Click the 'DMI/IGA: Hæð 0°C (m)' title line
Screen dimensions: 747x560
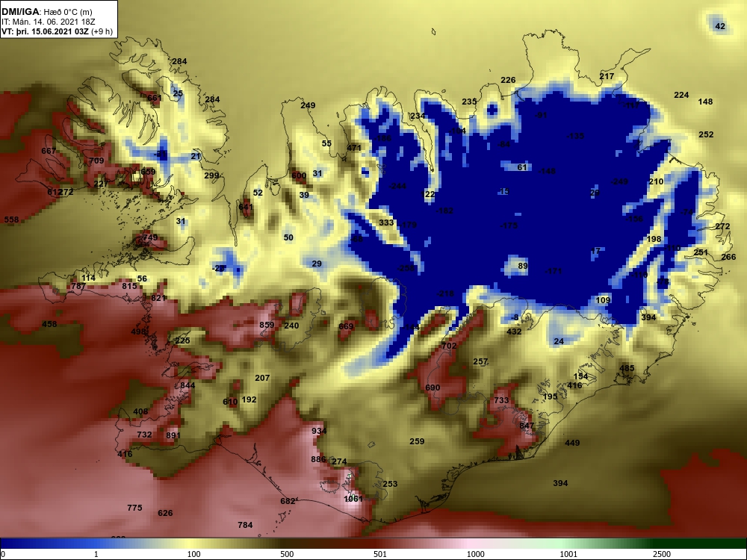click(47, 12)
